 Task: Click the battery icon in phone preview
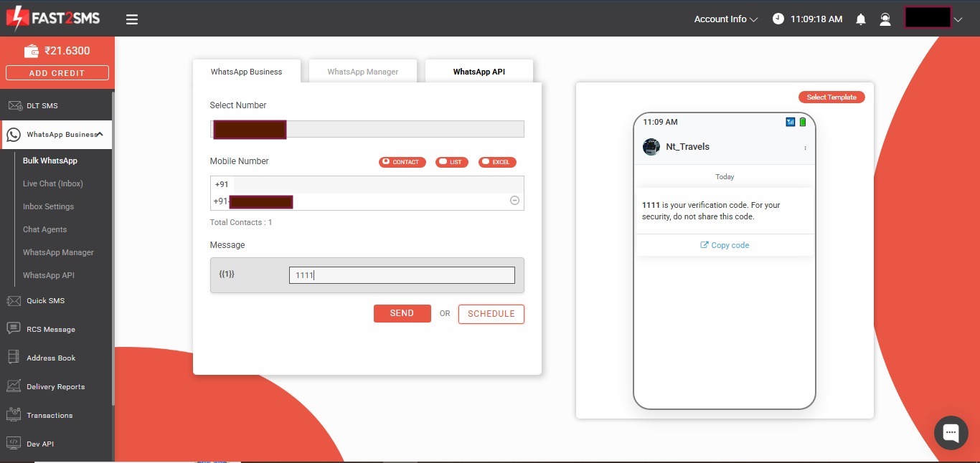pyautogui.click(x=803, y=122)
